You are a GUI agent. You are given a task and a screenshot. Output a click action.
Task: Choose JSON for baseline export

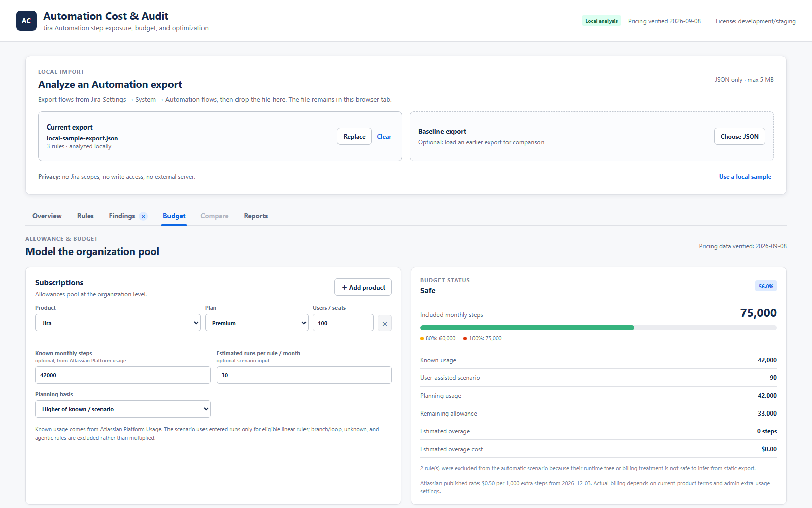739,136
